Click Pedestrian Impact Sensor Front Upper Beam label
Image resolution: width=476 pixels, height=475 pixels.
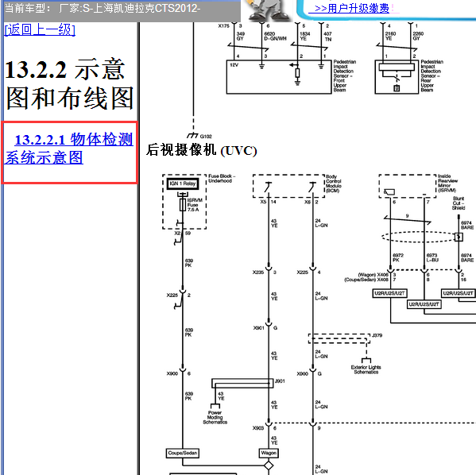click(x=345, y=75)
